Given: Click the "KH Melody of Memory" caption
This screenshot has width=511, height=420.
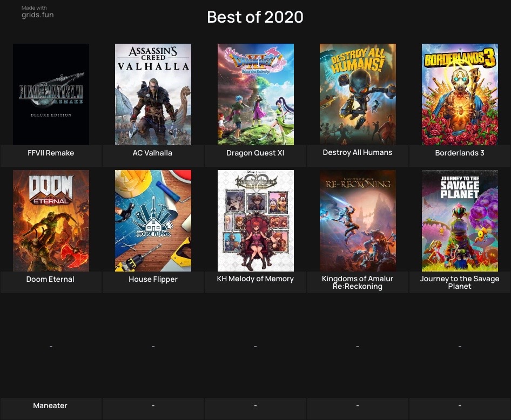Looking at the screenshot, I should (x=255, y=279).
